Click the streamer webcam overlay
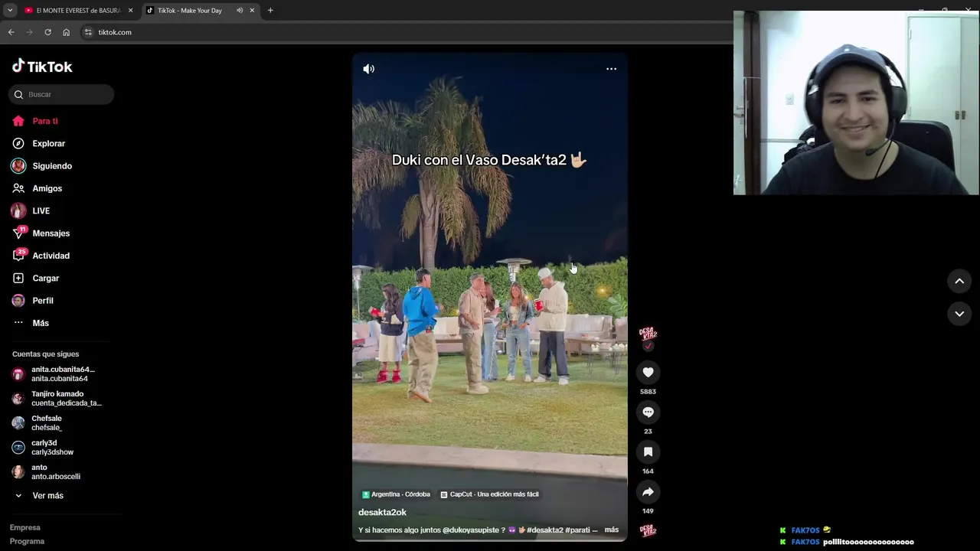The image size is (980, 551). coord(856,103)
